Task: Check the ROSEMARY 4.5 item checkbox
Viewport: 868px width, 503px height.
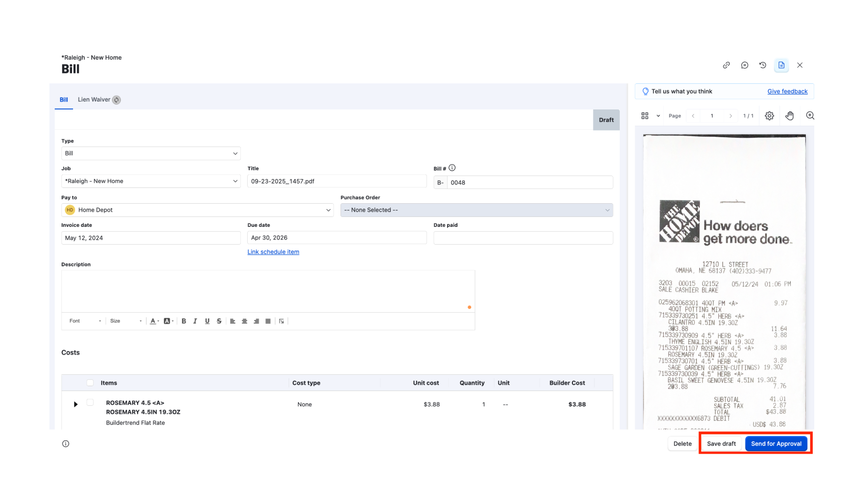Action: [90, 402]
